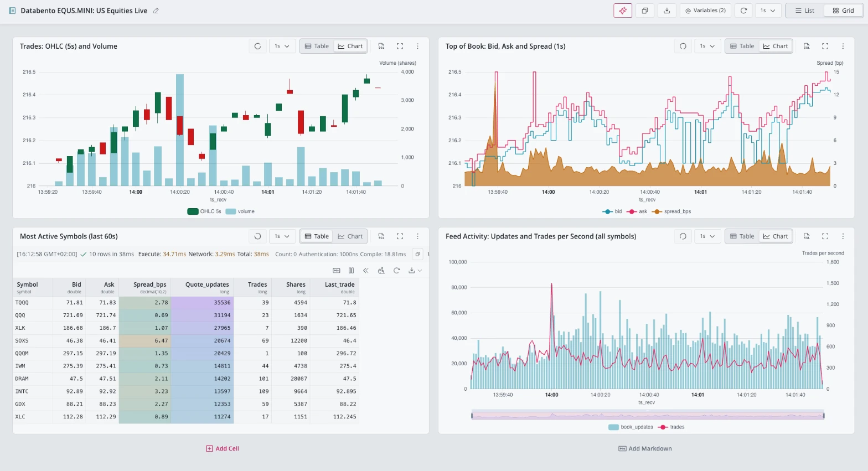Open SQL editor for Trades OHLC cell
868x471 pixels.
381,46
